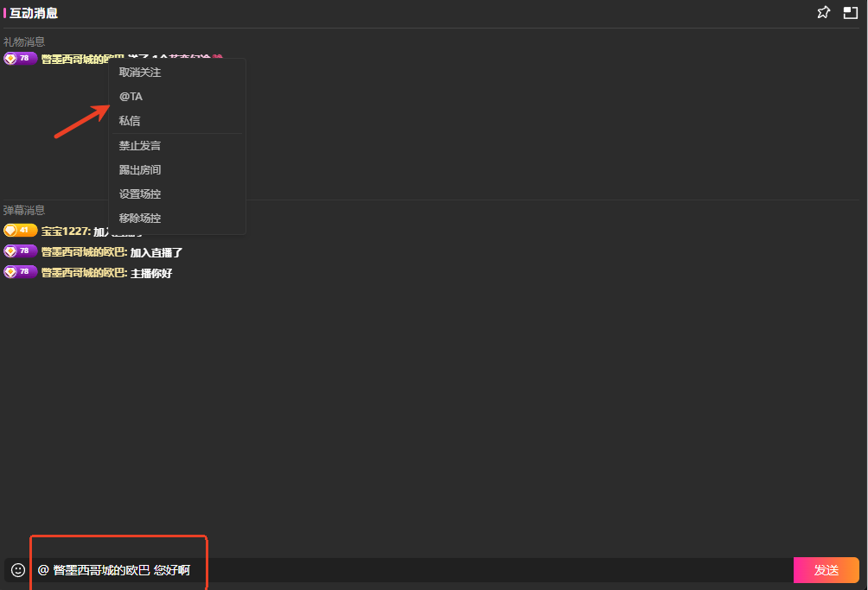Select 取消关注 from the context menu

click(140, 73)
